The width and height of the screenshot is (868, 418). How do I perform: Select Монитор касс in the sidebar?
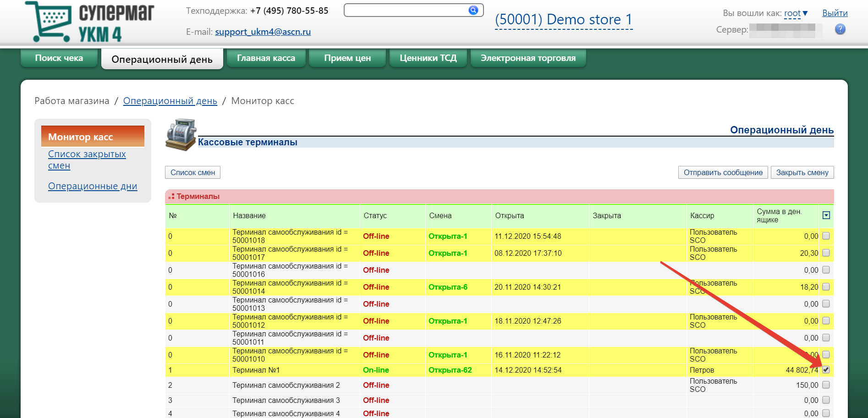[93, 137]
